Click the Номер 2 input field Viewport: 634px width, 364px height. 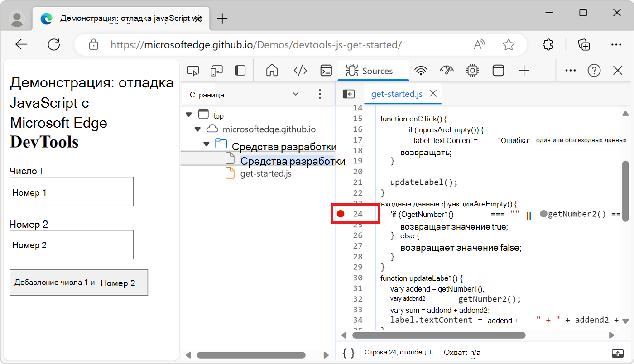(x=72, y=244)
